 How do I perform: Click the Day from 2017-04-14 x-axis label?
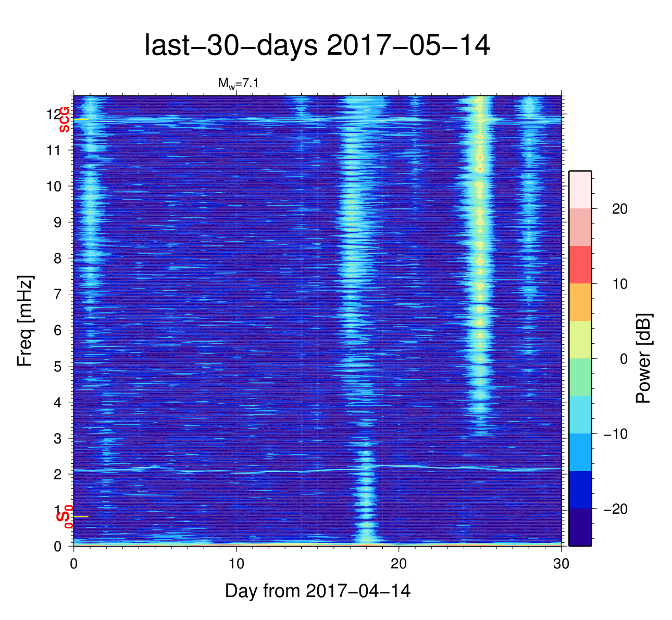tap(317, 591)
